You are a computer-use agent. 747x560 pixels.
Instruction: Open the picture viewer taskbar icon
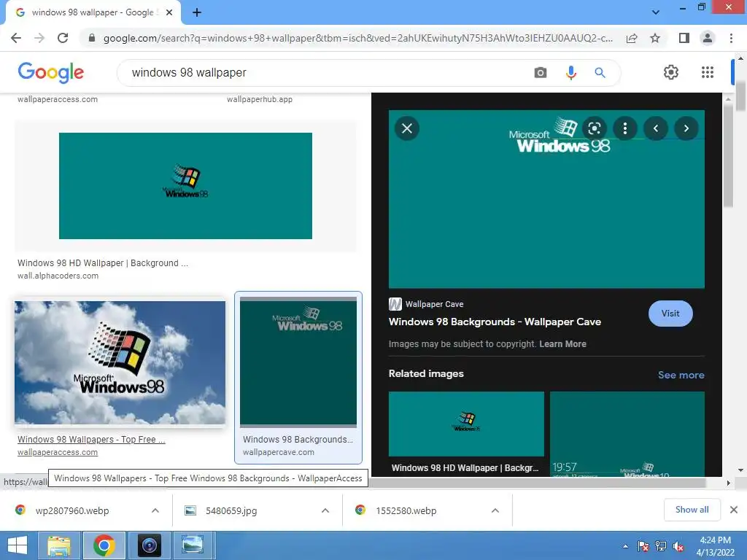(x=193, y=545)
